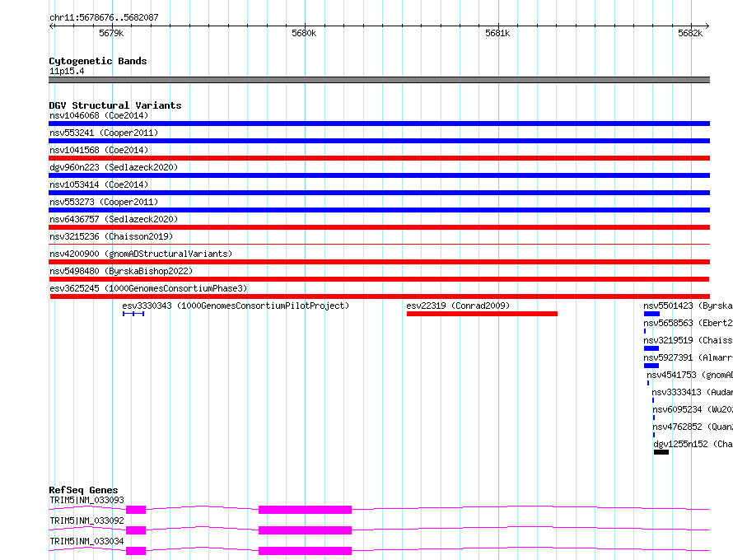This screenshot has width=733, height=560.
Task: Click the esv3625245 1000GenomesConsortiumPhase3 label
Action: point(148,288)
